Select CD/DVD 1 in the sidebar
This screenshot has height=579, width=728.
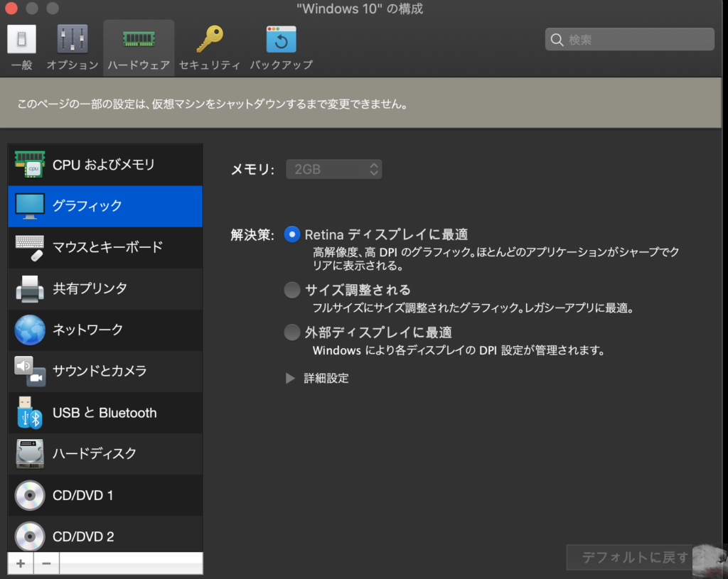point(105,495)
